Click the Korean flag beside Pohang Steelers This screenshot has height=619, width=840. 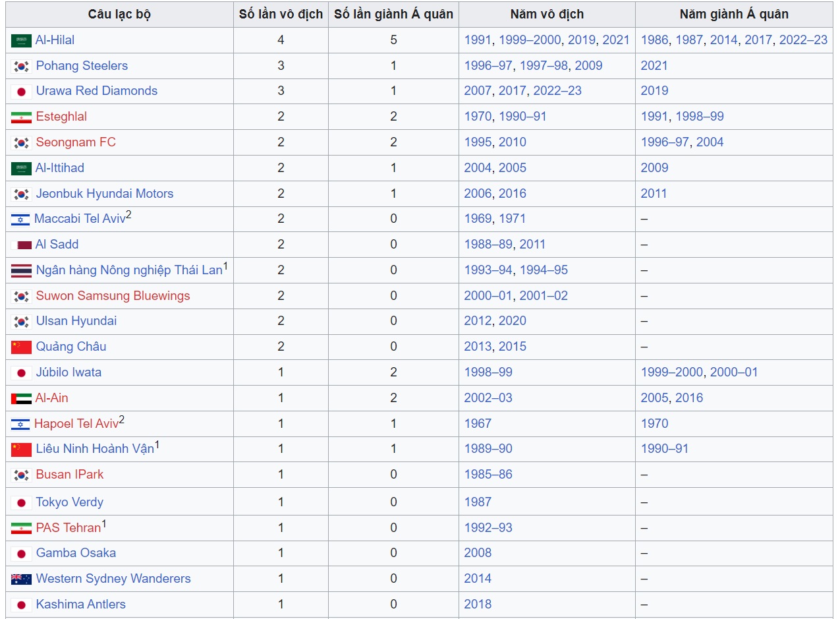pyautogui.click(x=21, y=66)
